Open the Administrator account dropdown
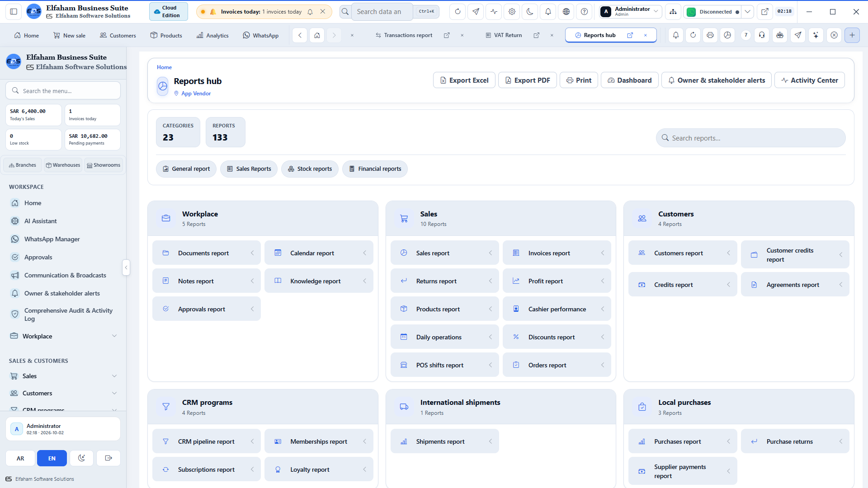Screen dimensions: 868x488 (x=630, y=12)
